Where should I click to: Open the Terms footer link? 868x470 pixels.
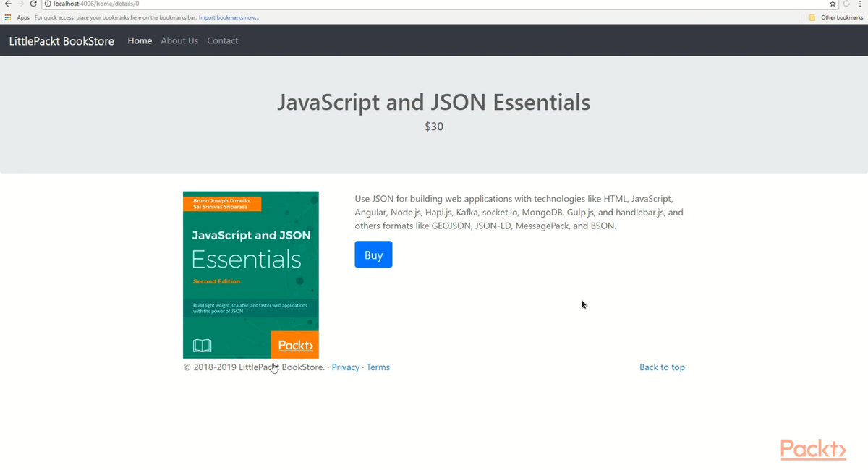(378, 367)
